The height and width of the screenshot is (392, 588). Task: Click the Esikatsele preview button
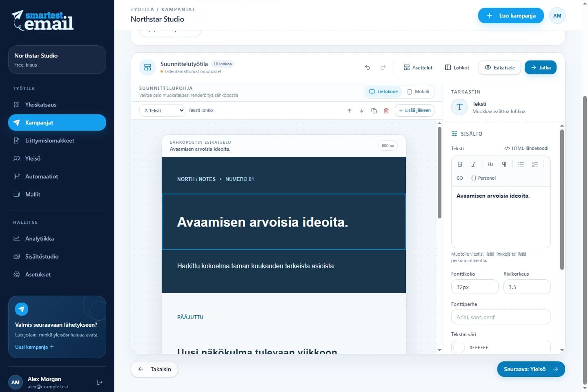500,67
